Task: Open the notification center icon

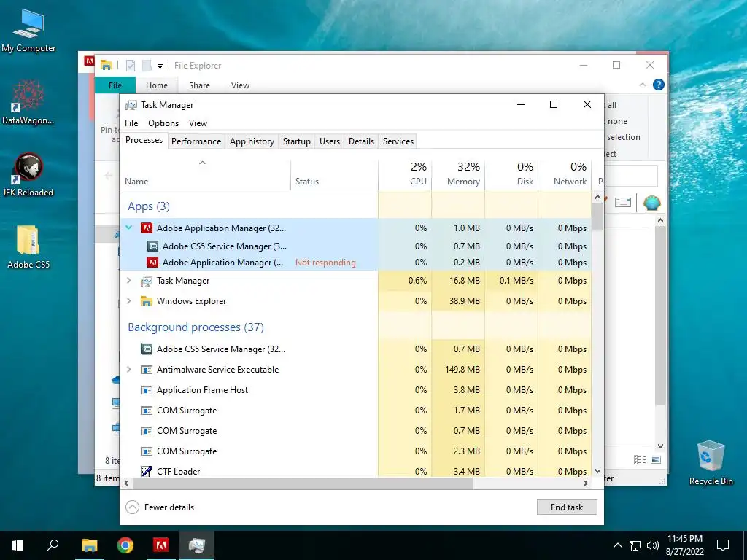Action: [x=723, y=545]
